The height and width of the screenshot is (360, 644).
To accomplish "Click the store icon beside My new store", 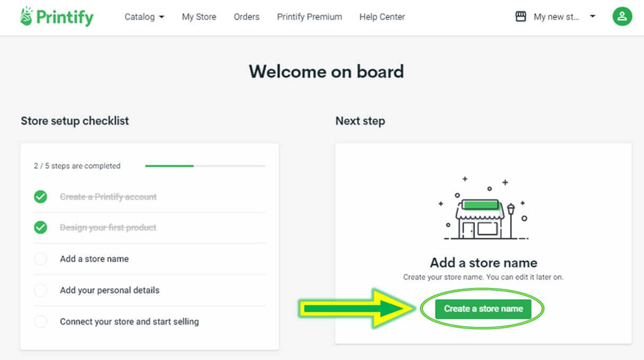I will pyautogui.click(x=521, y=16).
